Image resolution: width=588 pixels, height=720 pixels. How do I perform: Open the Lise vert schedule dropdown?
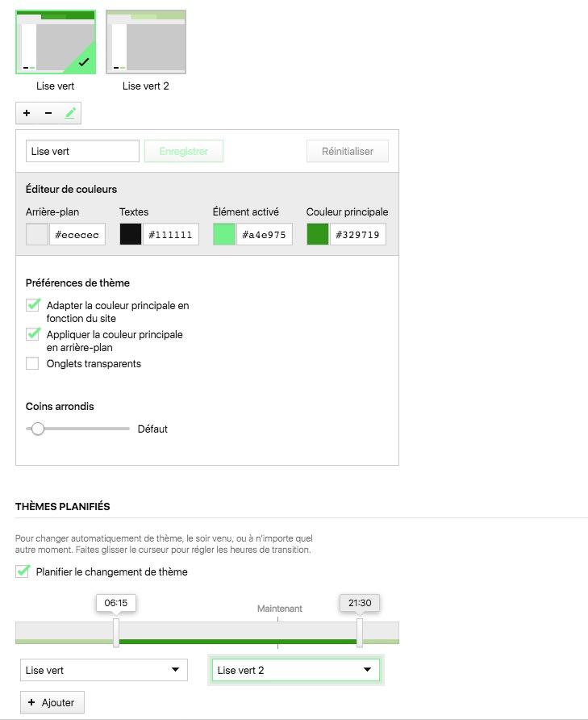click(103, 670)
